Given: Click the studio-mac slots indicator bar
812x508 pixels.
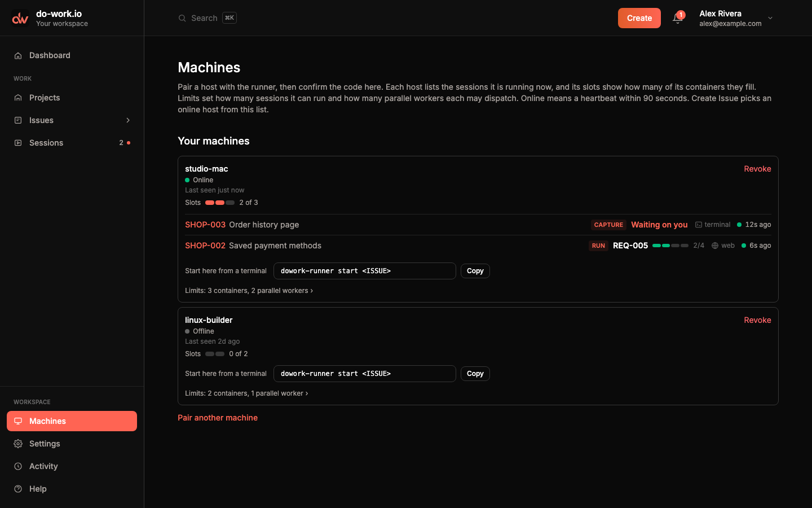Looking at the screenshot, I should coord(220,203).
